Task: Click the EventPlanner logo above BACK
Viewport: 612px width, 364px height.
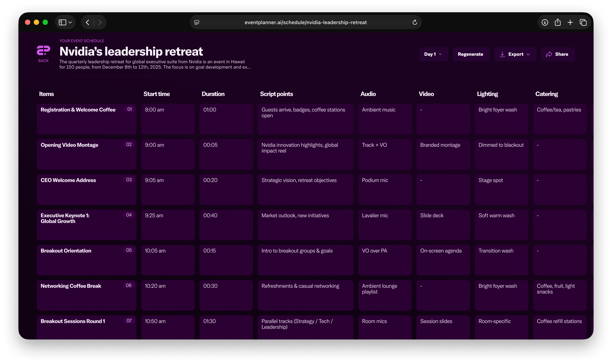Action: tap(43, 50)
